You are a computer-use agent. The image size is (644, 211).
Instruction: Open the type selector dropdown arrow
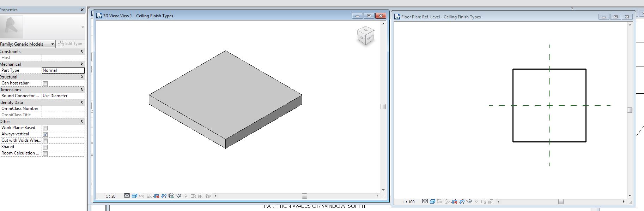coord(83,27)
